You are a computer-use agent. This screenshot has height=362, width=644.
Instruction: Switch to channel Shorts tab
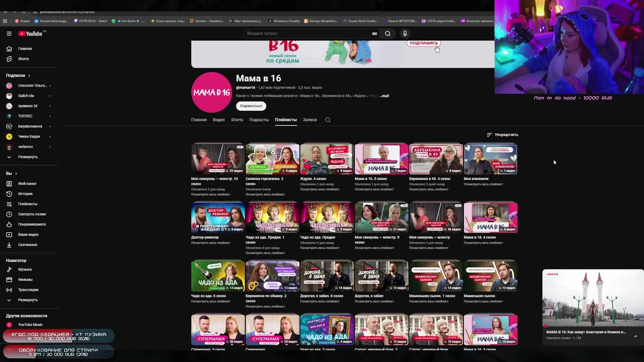tap(237, 120)
